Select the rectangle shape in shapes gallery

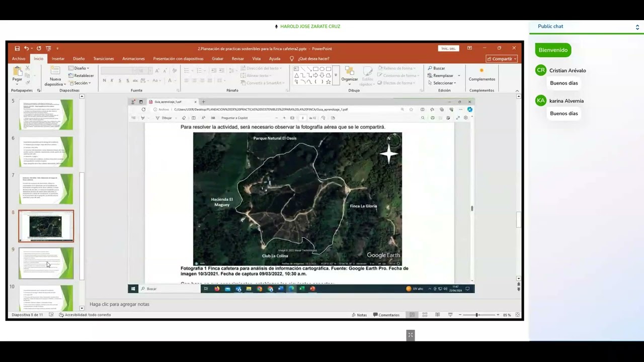pos(316,69)
